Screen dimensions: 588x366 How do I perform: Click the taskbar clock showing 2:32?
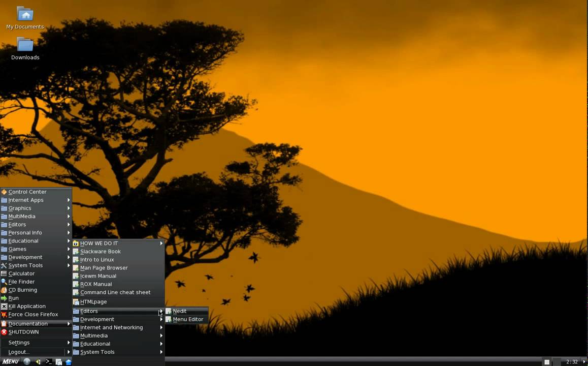pos(572,362)
